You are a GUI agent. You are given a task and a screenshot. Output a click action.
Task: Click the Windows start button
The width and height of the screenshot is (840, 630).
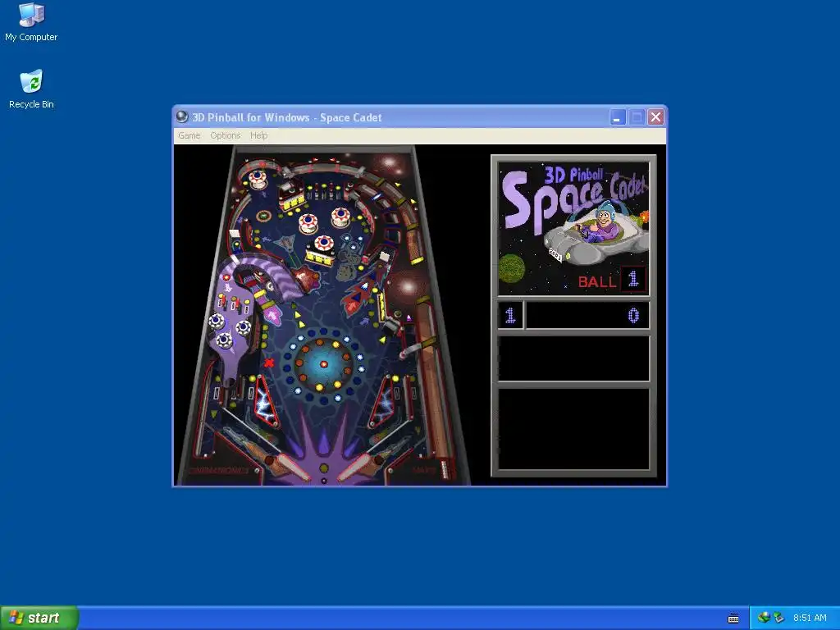click(x=39, y=618)
